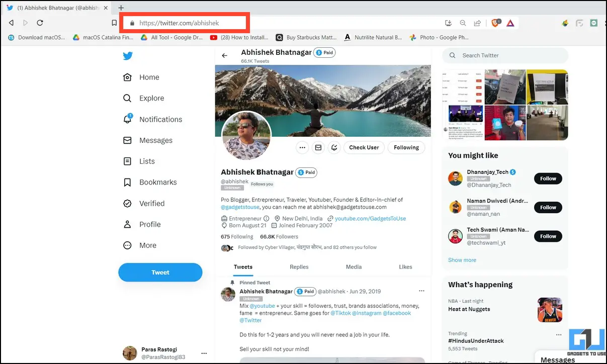Screen dimensions: 607x364
Task: Open Profile in the sidebar
Action: point(142,224)
